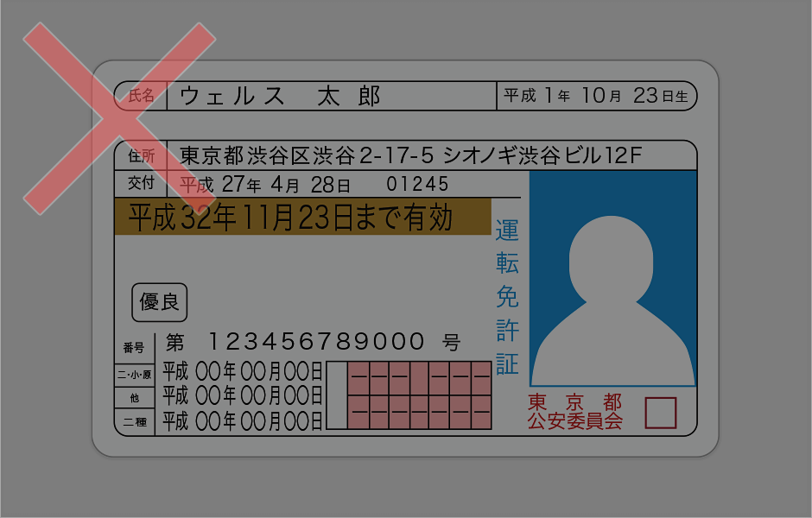Viewport: 812px width, 518px height.
Task: Select the 交付 label box
Action: click(x=140, y=183)
